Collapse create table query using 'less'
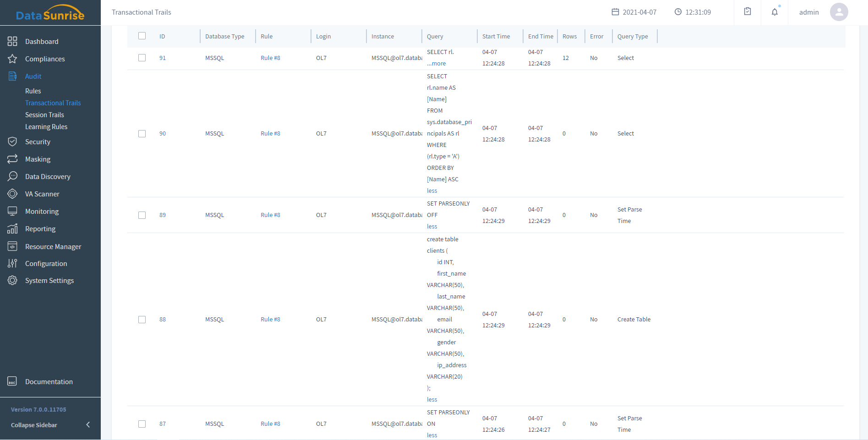The height and width of the screenshot is (440, 868). click(x=432, y=400)
